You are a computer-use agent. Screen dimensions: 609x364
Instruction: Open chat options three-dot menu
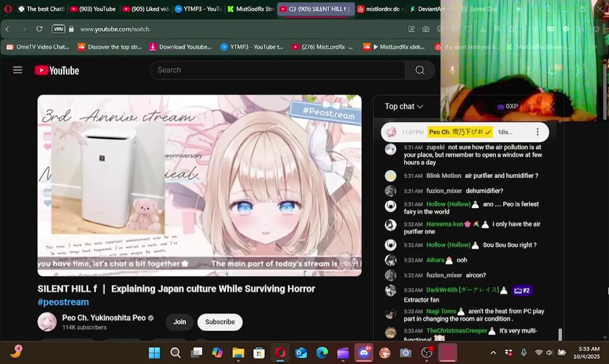[x=538, y=132]
